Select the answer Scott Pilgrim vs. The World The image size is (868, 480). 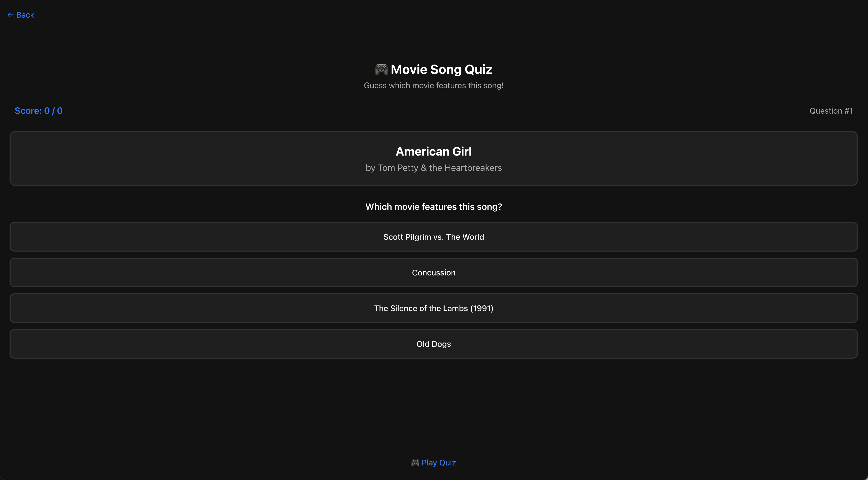tap(434, 237)
